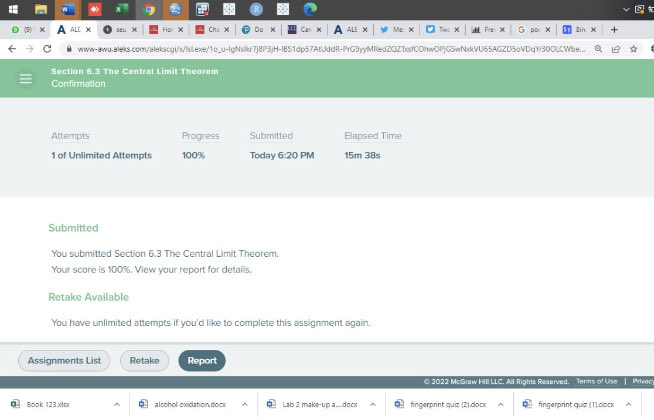Retake the Section 6.3 assignment
This screenshot has width=654, height=420.
tap(144, 360)
